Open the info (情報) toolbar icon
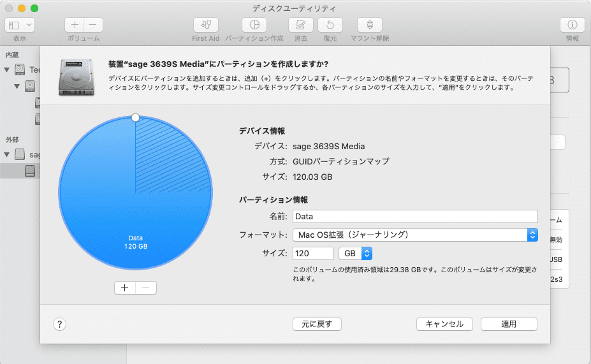 [x=572, y=25]
